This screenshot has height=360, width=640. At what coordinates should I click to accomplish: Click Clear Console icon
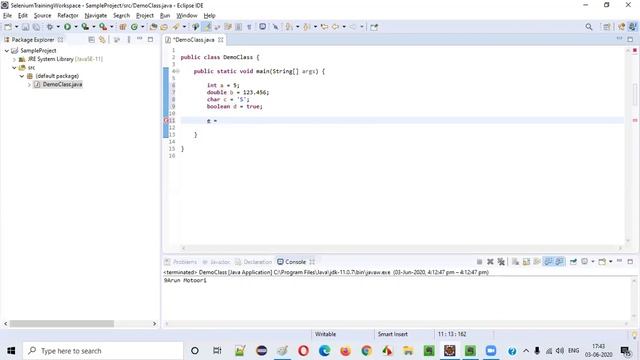pos(516,262)
